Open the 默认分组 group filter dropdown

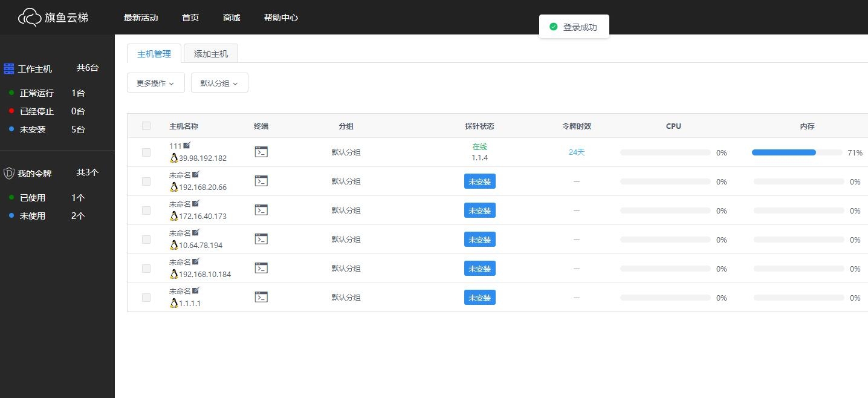[x=219, y=83]
